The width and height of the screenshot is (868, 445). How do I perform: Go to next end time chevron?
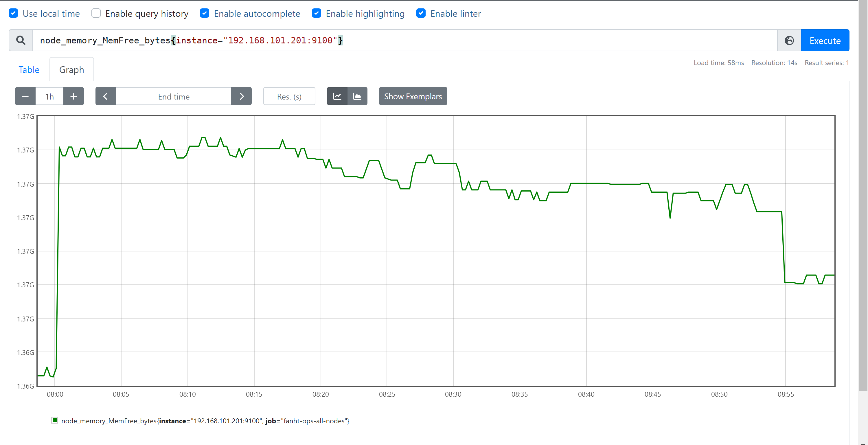coord(241,96)
